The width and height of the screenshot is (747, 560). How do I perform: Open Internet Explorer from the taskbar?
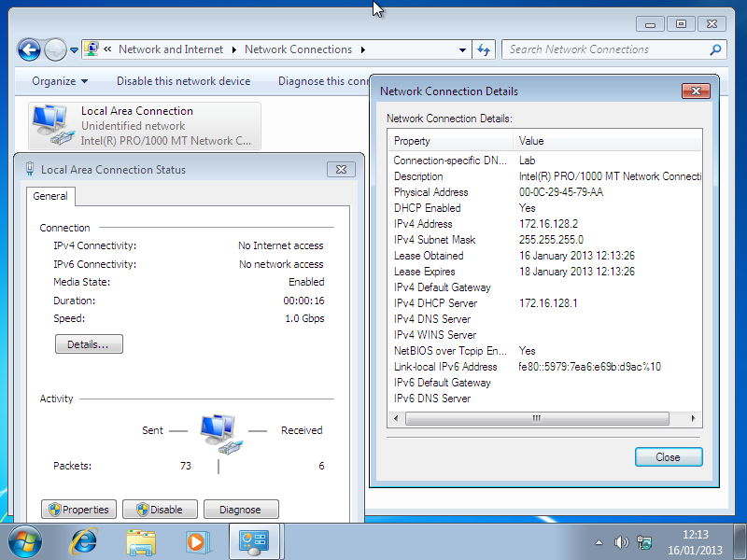pos(85,540)
